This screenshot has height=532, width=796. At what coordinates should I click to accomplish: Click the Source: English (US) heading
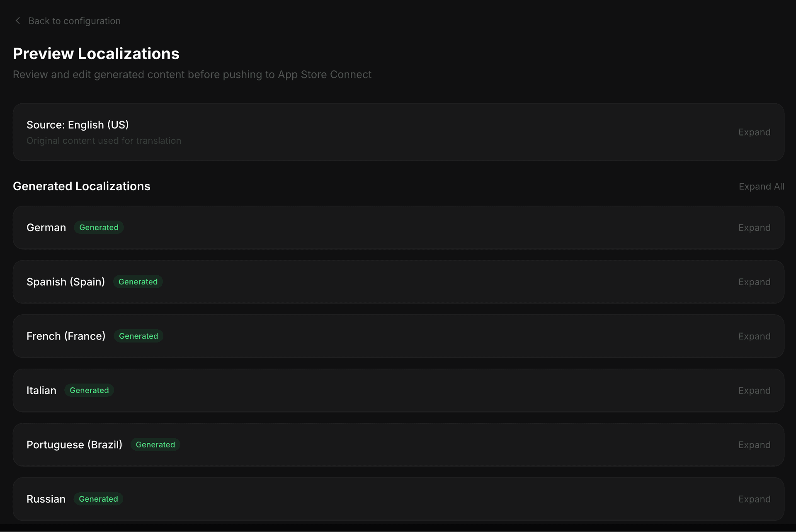point(78,125)
